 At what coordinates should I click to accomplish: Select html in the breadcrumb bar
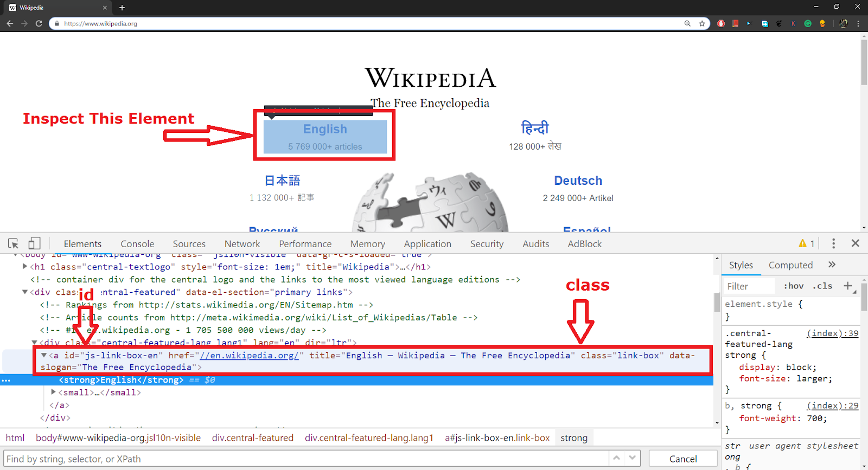pos(15,437)
